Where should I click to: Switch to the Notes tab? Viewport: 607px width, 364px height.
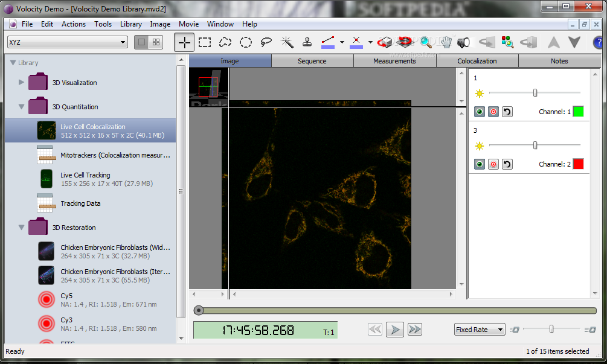(x=559, y=61)
